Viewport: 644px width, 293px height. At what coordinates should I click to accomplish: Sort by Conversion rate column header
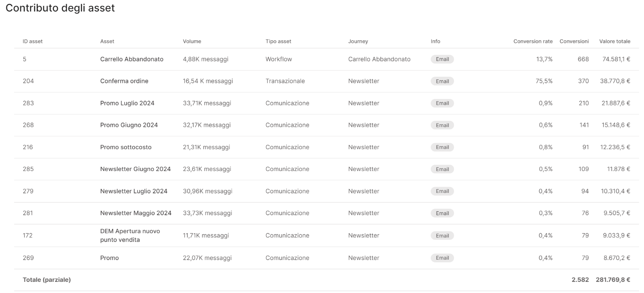[x=533, y=41]
